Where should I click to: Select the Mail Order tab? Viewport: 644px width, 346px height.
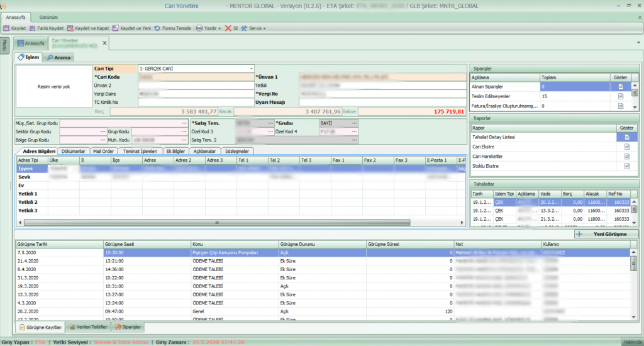[x=103, y=151]
